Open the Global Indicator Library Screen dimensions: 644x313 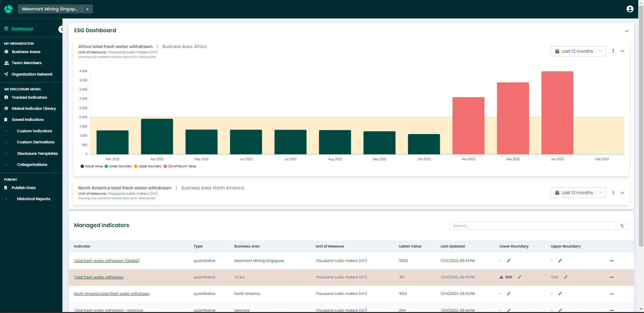point(33,108)
